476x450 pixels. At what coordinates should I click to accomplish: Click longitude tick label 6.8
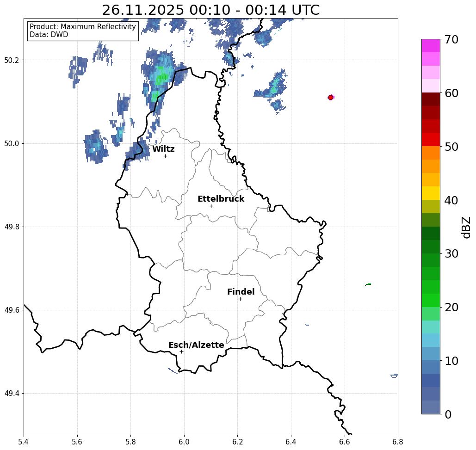click(x=398, y=442)
